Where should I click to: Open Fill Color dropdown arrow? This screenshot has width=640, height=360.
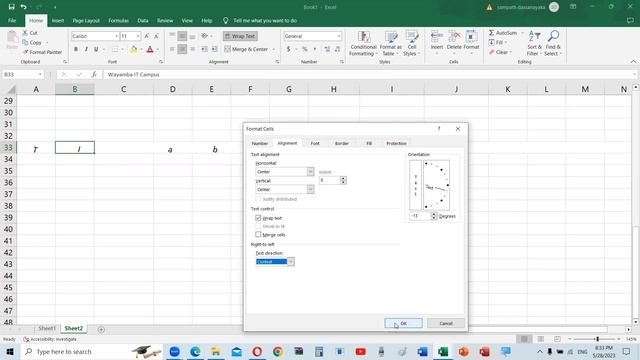point(142,49)
